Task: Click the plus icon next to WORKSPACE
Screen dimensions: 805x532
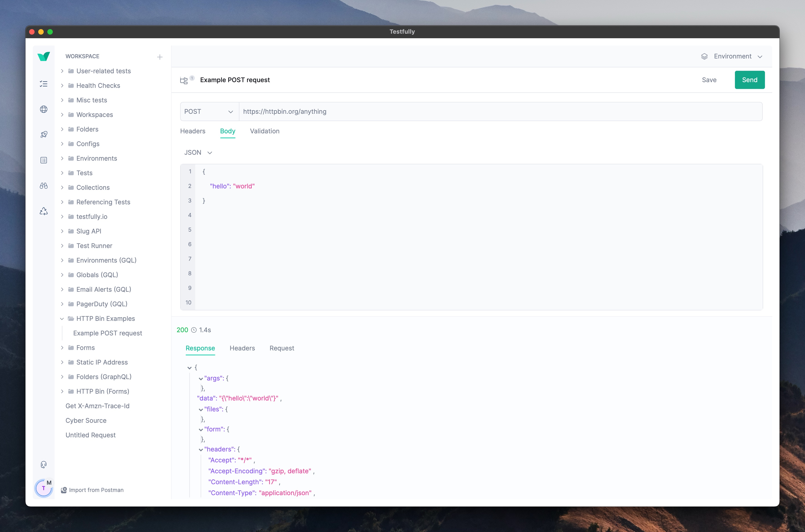Action: pyautogui.click(x=160, y=57)
